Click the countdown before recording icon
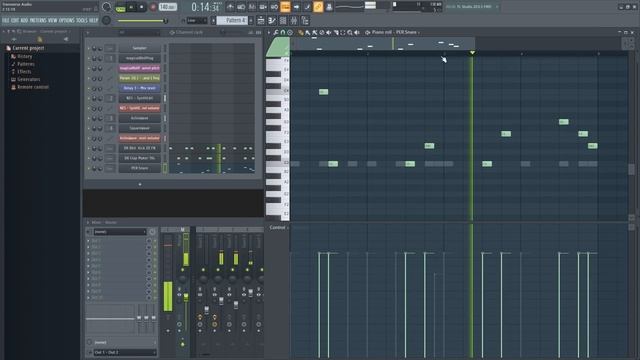 252,7
